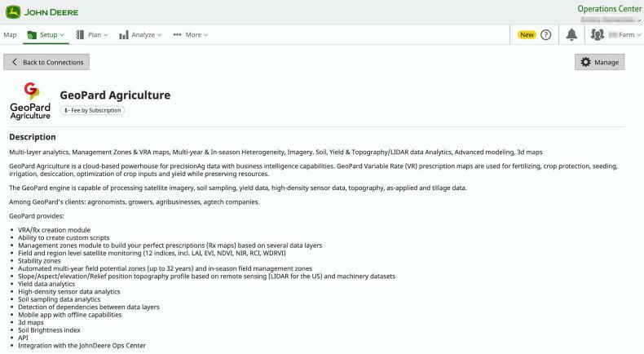Viewport: 644px width, 354px height.
Task: Click the Analyze bar chart icon
Action: click(124, 35)
